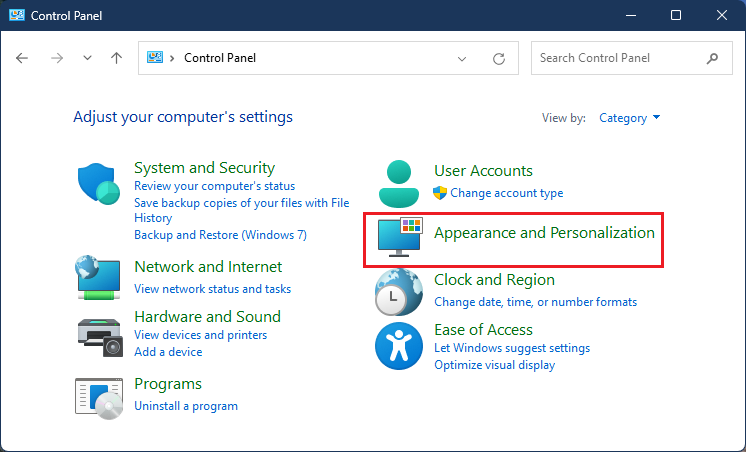Open View network status and tasks
Viewport: 746px width, 452px height.
point(213,289)
